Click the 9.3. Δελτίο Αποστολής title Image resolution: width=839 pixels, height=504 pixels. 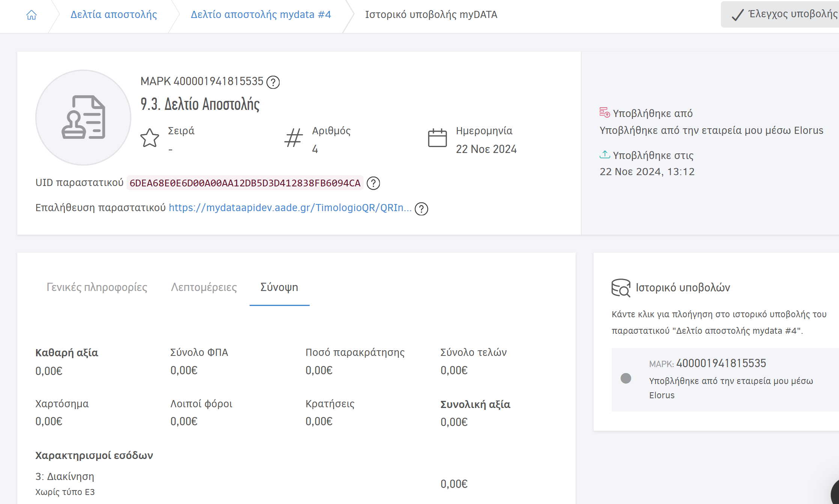pyautogui.click(x=200, y=104)
